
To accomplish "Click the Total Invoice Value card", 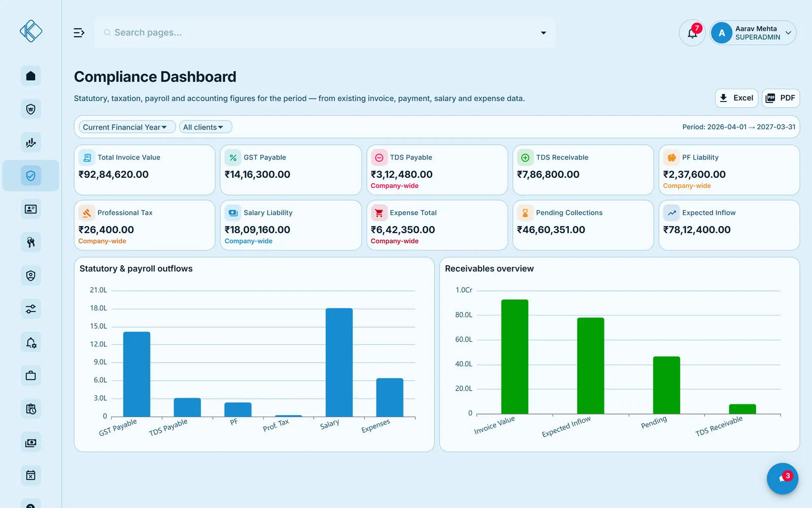I will click(x=145, y=170).
